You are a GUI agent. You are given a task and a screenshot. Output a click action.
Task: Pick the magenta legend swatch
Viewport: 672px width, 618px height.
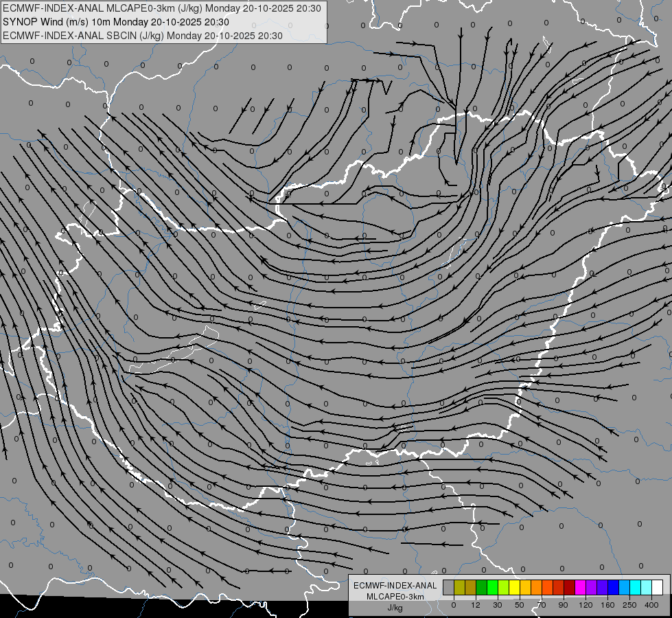(581, 587)
